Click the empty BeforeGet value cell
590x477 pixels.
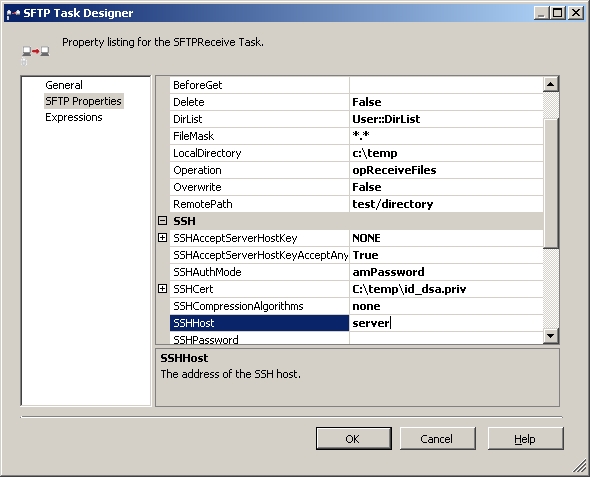pos(446,85)
